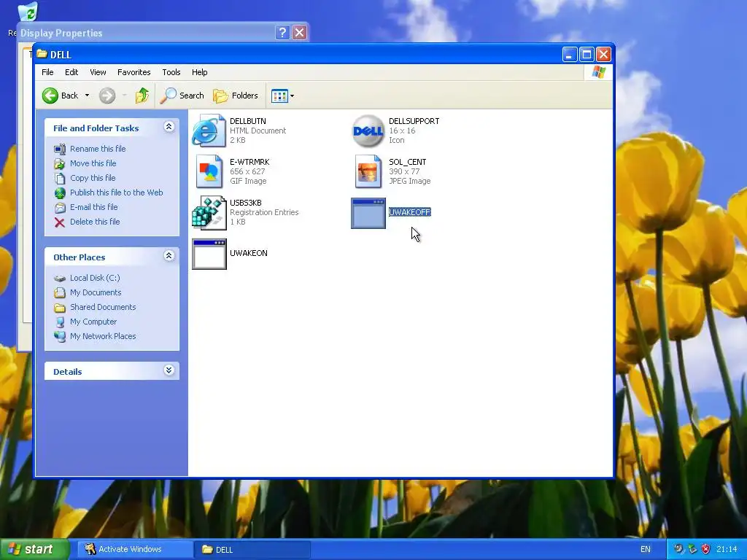Open the Back history dropdown arrow
The width and height of the screenshot is (747, 560).
coord(88,96)
